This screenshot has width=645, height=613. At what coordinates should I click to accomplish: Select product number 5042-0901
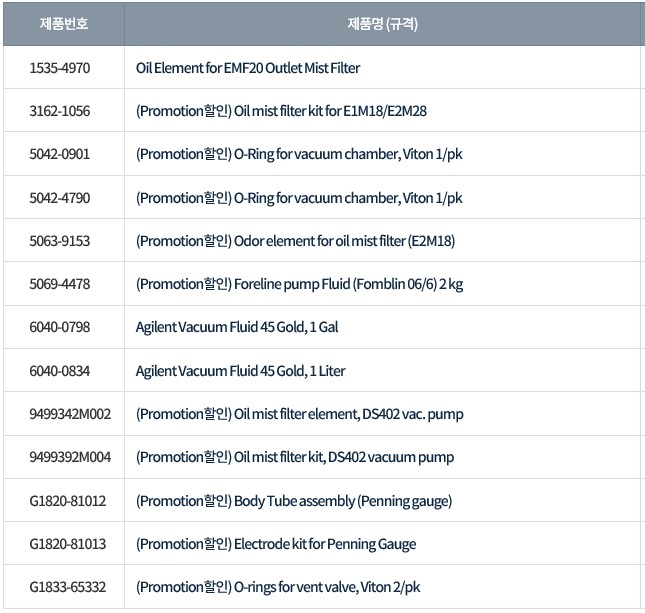pos(60,154)
